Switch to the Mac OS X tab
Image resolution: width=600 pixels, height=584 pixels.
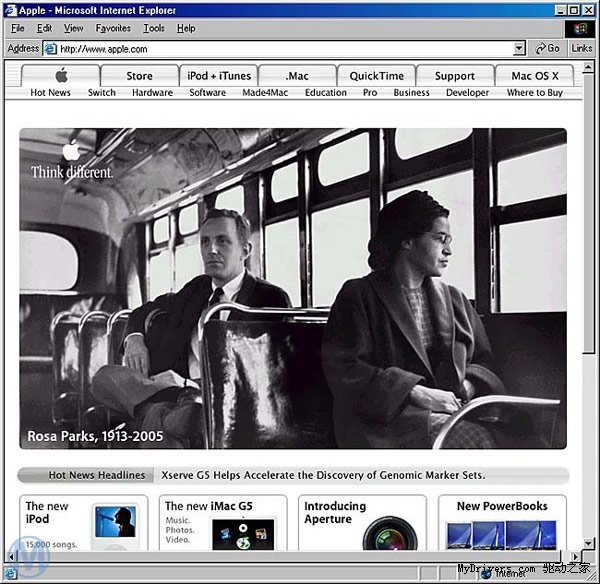click(x=535, y=76)
